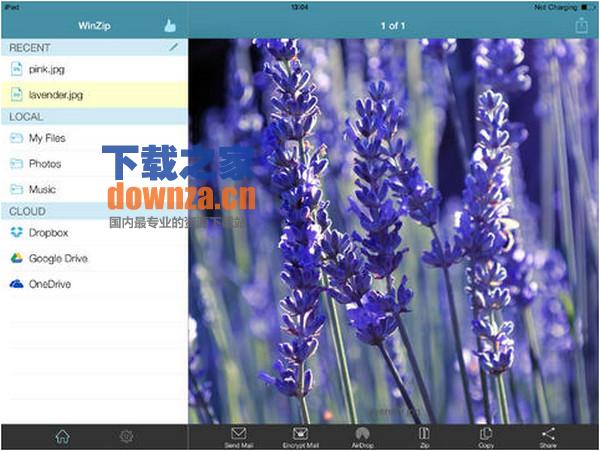
Task: Send the image via Send Mail
Action: tap(239, 438)
